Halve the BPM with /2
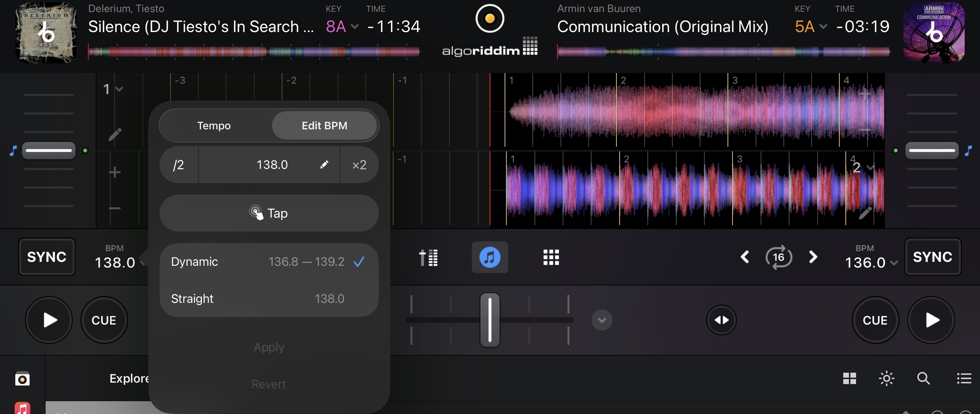This screenshot has width=980, height=414. pos(178,164)
